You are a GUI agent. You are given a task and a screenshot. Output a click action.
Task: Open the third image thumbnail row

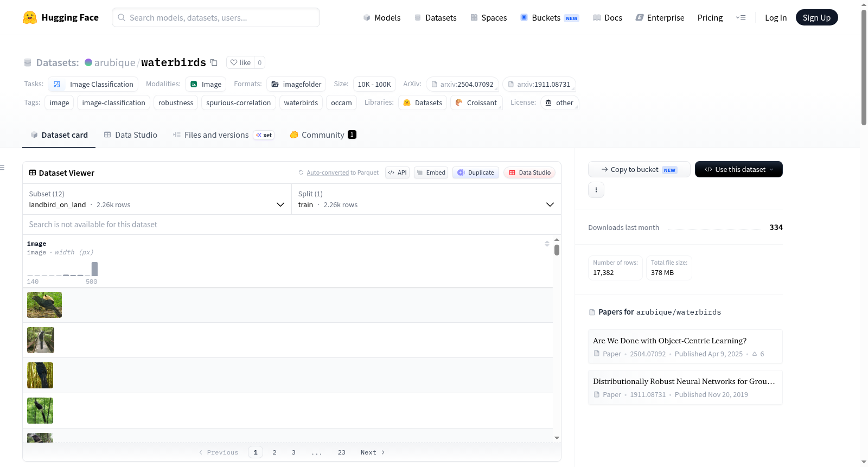pyautogui.click(x=40, y=375)
